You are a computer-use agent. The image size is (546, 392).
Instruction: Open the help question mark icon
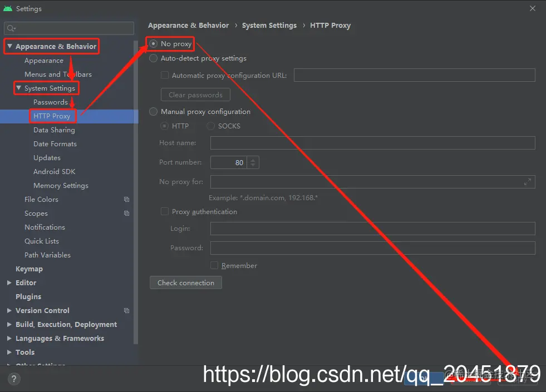click(14, 379)
